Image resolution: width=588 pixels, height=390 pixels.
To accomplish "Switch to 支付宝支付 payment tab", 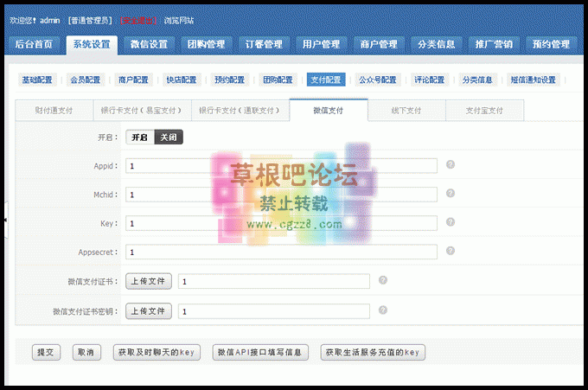I will 484,111.
